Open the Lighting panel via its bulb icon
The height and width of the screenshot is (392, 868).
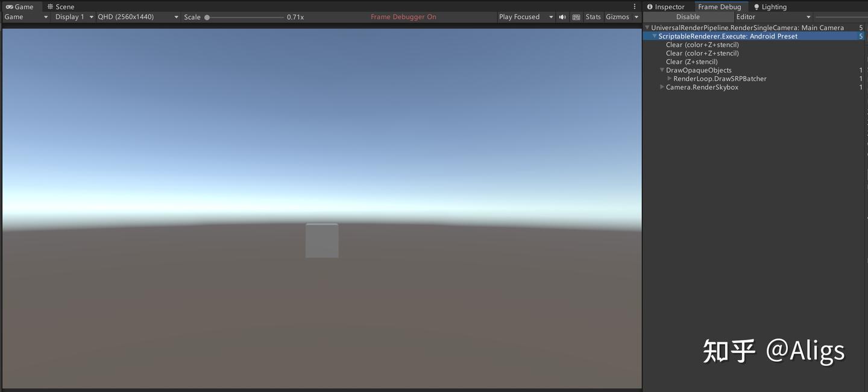point(758,7)
